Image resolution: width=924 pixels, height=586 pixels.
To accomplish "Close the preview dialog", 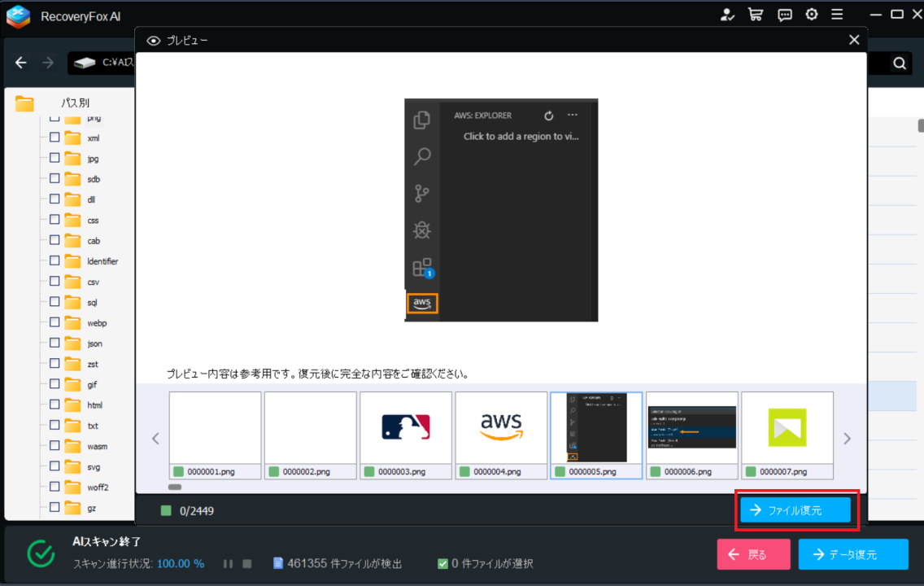I will click(854, 40).
